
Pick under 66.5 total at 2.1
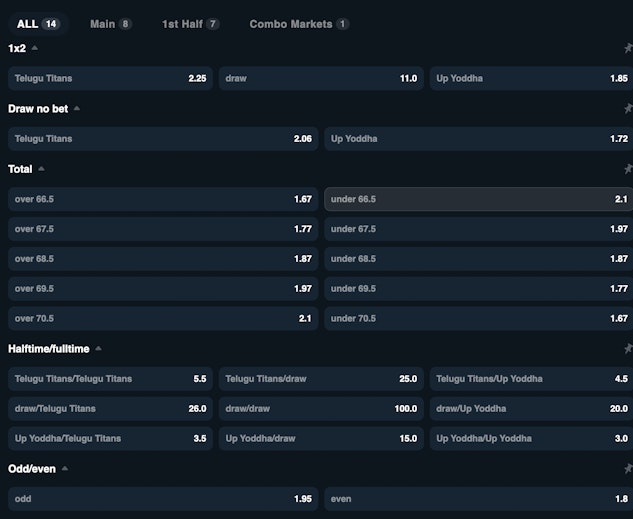click(x=478, y=199)
